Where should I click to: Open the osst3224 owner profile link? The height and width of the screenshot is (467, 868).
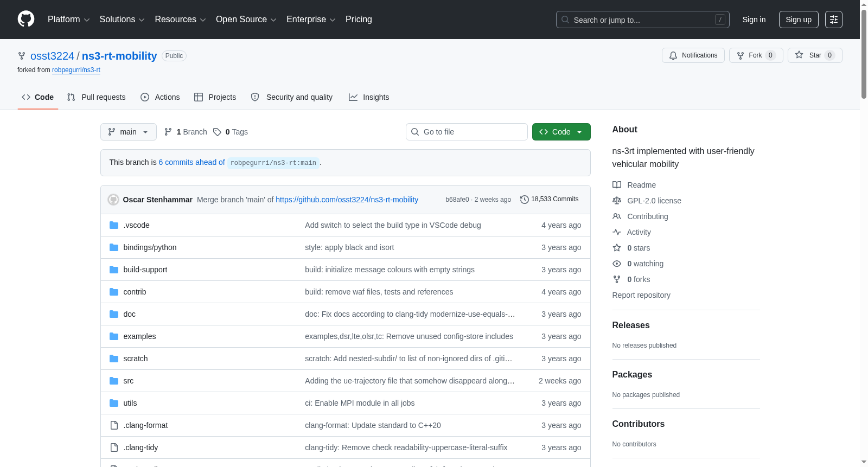(52, 56)
